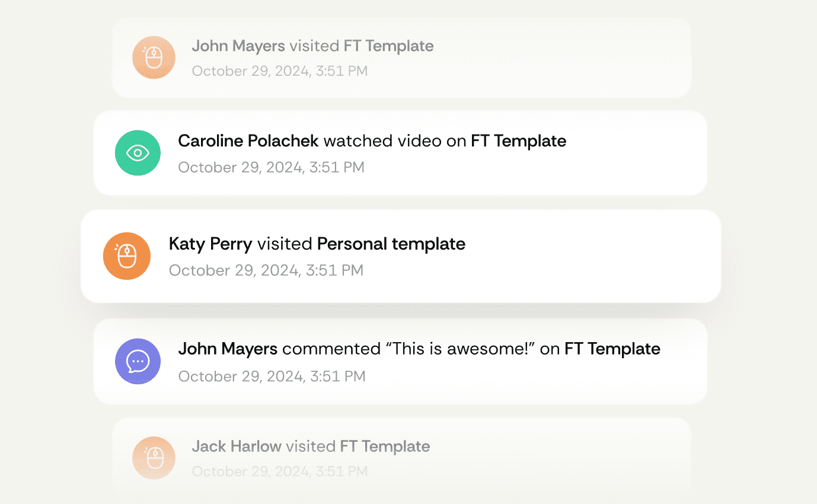This screenshot has width=817, height=504.
Task: Click the purple comment bubble icon
Action: click(138, 361)
